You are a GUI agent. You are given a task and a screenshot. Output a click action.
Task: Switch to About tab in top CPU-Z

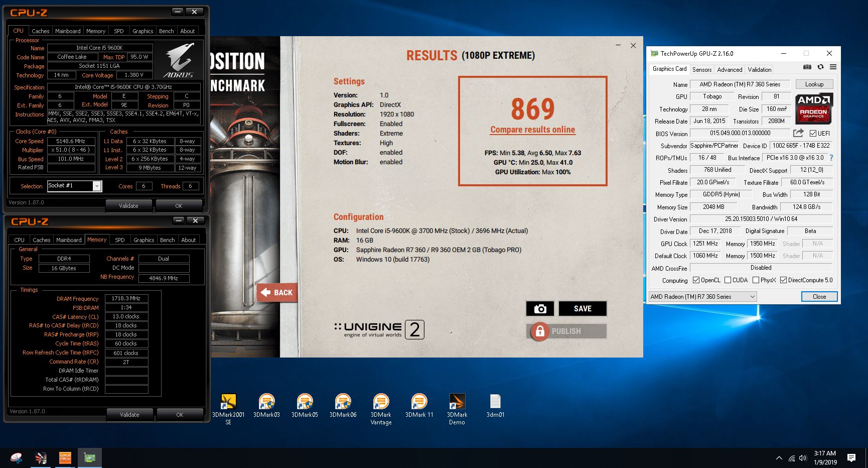pyautogui.click(x=188, y=31)
